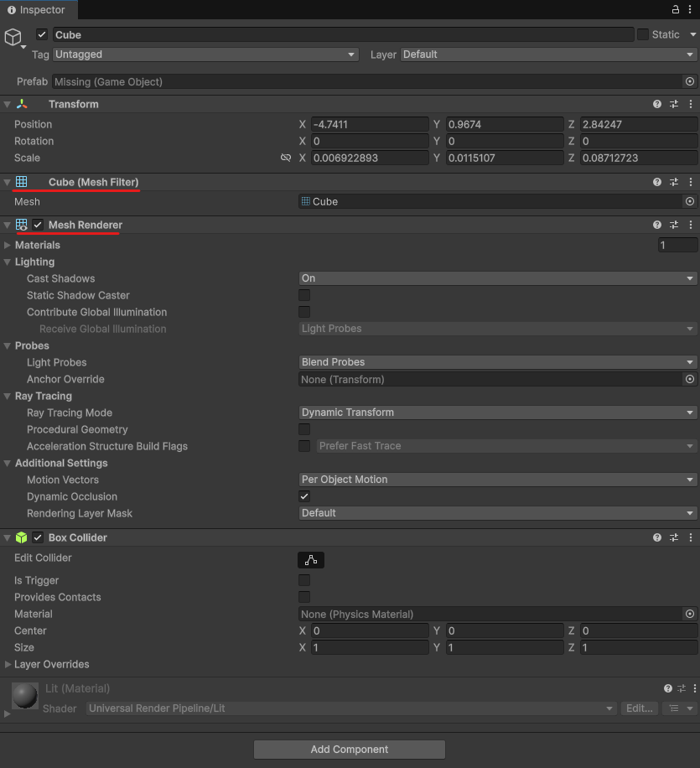Click the Cube game object icon
Image resolution: width=700 pixels, height=768 pixels.
(x=13, y=37)
